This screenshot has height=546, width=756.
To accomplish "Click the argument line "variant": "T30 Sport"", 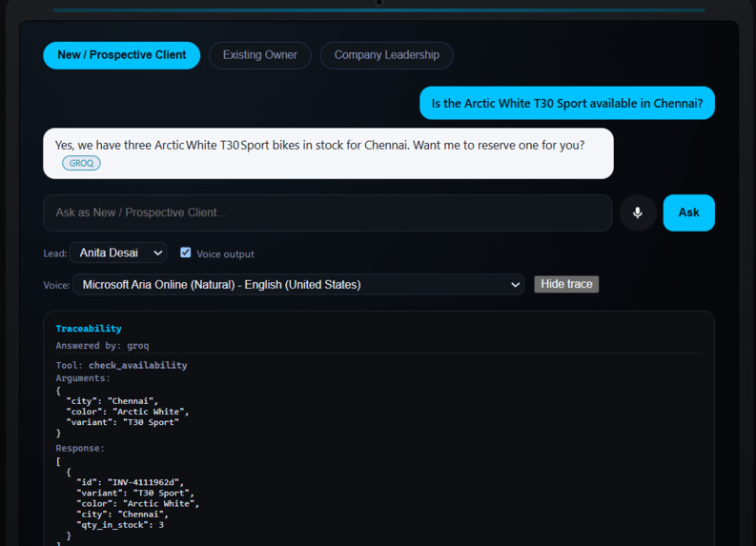I will [x=123, y=422].
